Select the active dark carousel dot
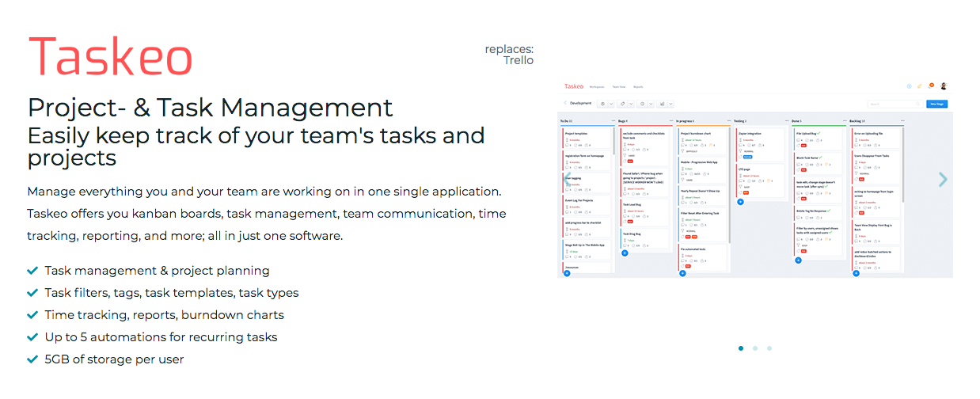 (x=741, y=348)
